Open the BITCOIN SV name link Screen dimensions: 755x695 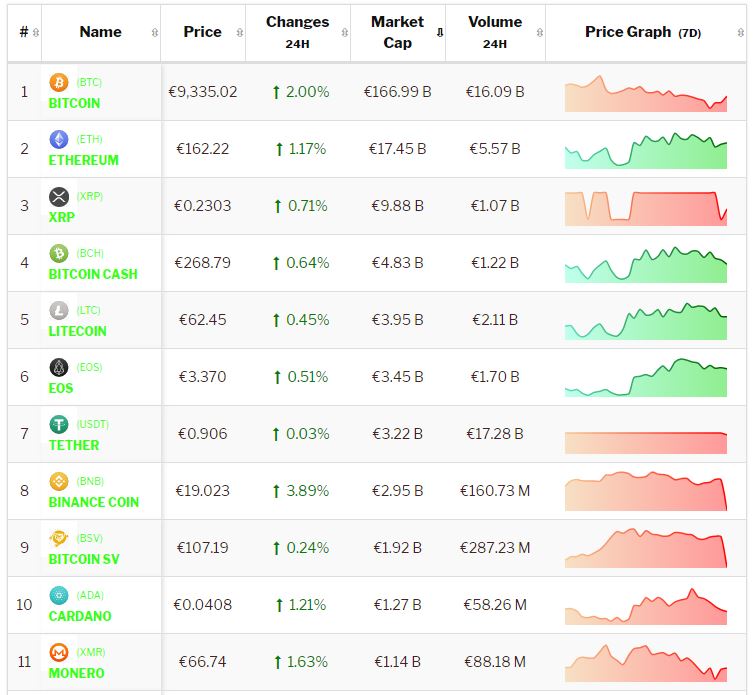coord(84,559)
